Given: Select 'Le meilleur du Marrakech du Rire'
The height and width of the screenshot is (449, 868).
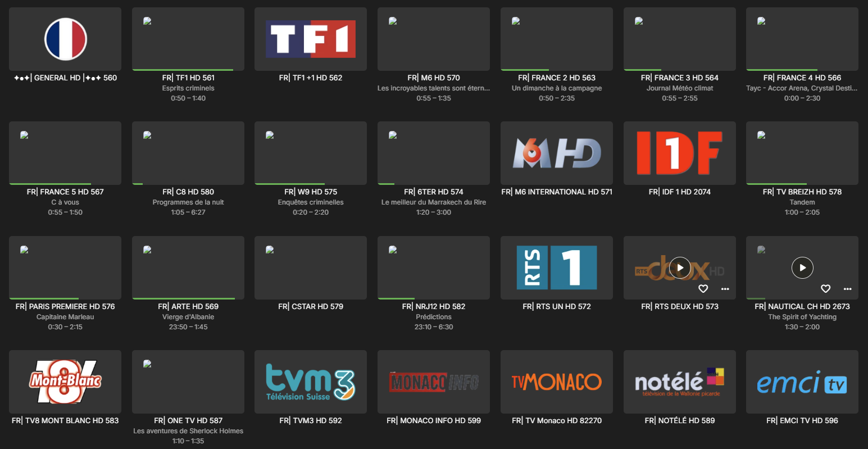Looking at the screenshot, I should [434, 202].
